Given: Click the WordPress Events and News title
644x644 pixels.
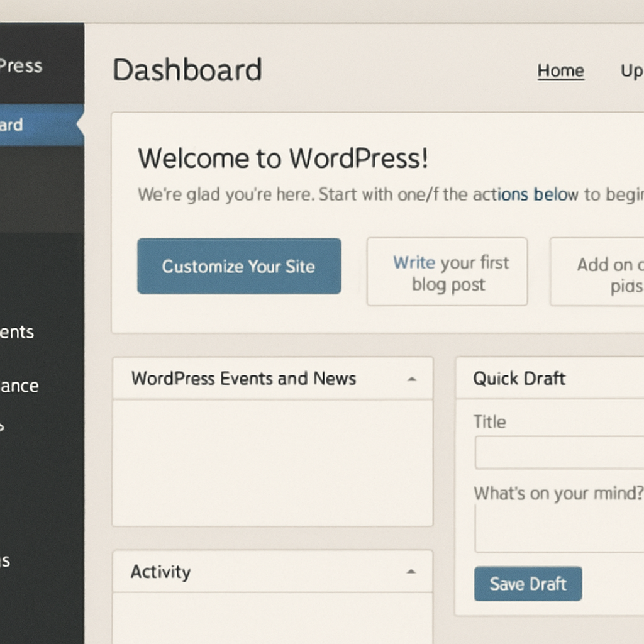Looking at the screenshot, I should (243, 378).
